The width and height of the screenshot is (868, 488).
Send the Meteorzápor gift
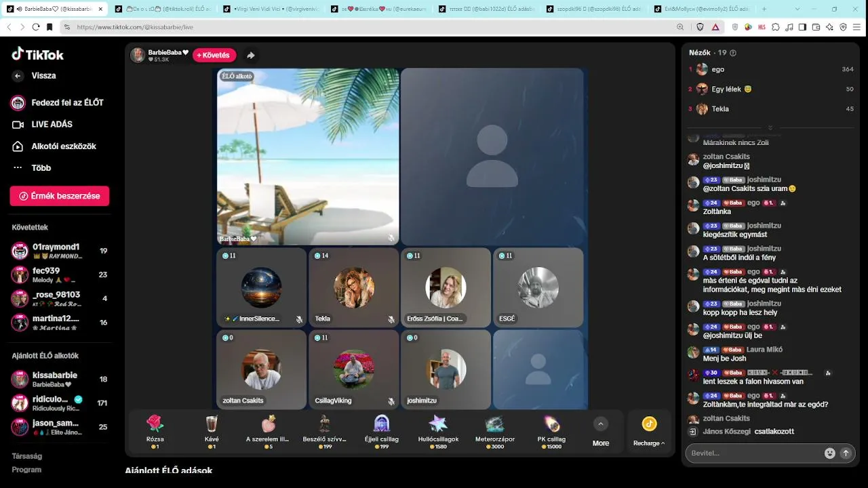494,432
